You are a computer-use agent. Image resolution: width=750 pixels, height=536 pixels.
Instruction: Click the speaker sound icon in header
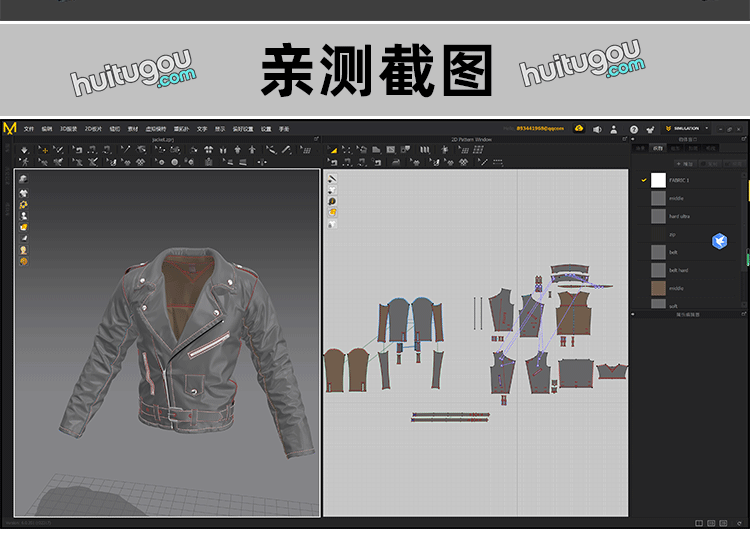(x=597, y=129)
